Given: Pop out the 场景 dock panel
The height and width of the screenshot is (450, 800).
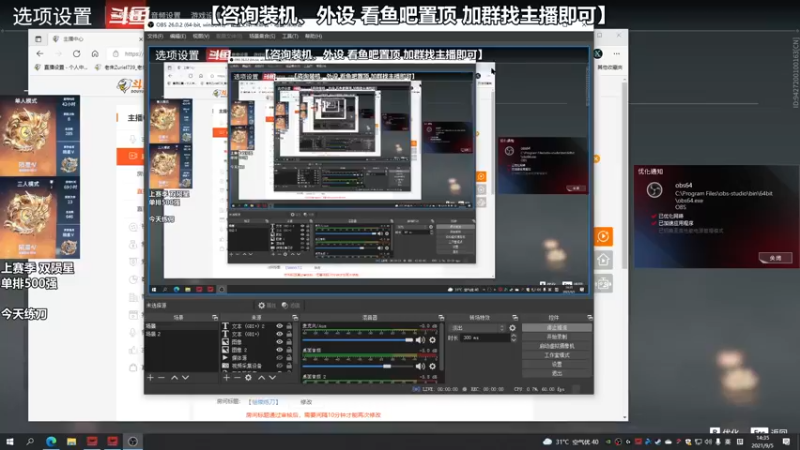Looking at the screenshot, I should (x=215, y=317).
